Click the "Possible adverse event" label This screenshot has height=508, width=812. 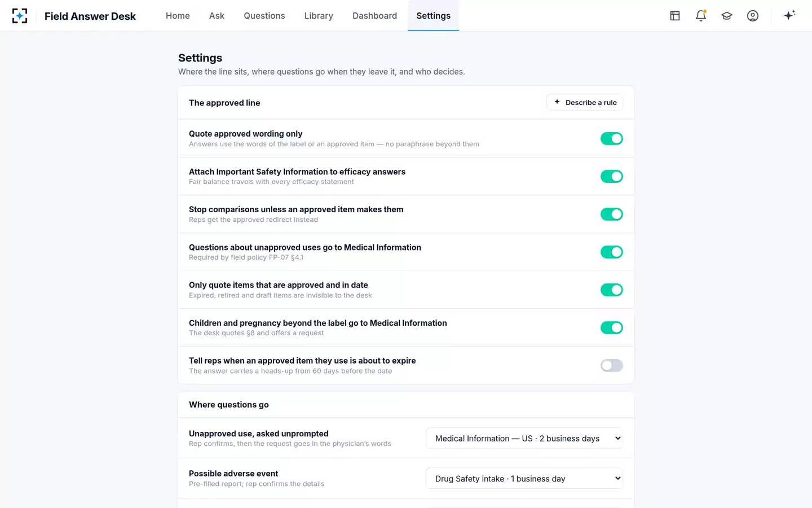tap(233, 474)
